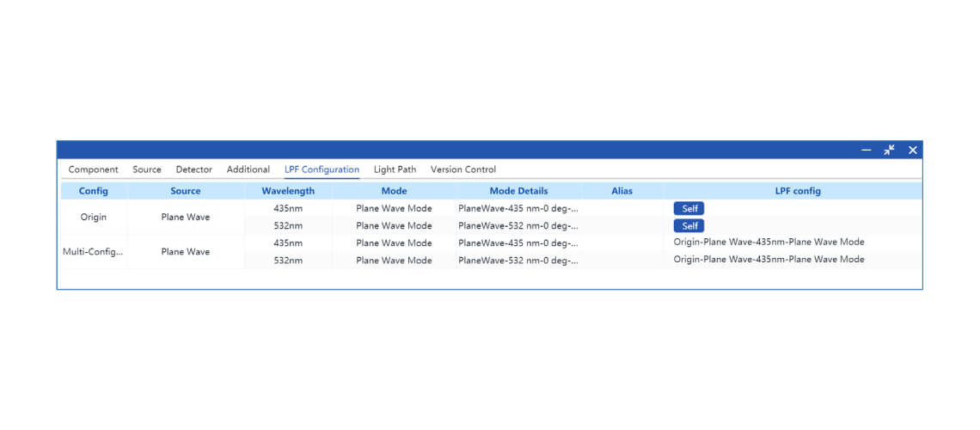The image size is (980, 430).
Task: Click the Mode Details column header
Action: click(x=518, y=191)
